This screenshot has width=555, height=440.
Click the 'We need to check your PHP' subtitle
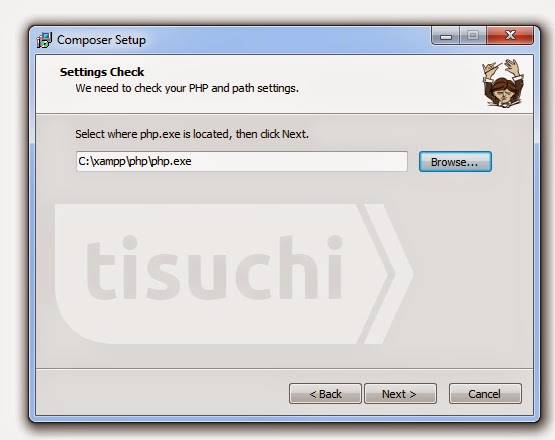[x=187, y=88]
